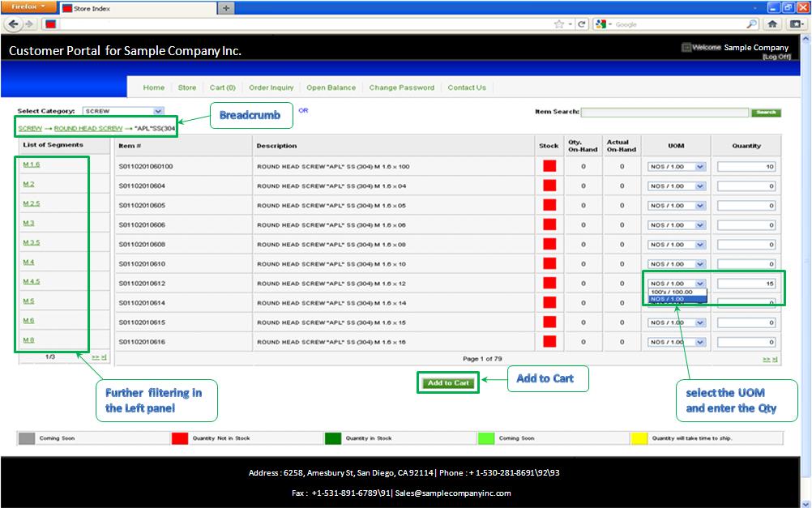Choose highlighted NOS / 1.00 option in list

click(677, 299)
